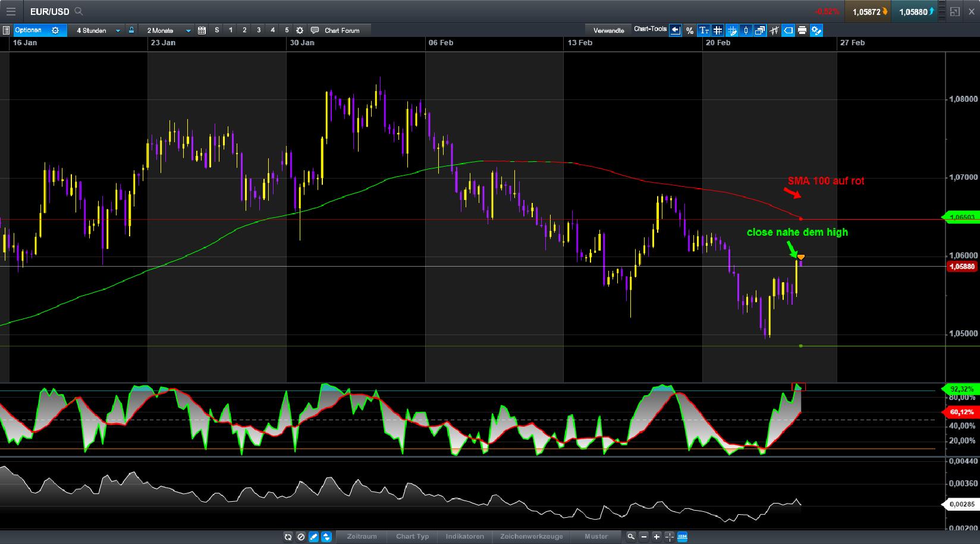980x544 pixels.
Task: Switch to the Indikatoren tab
Action: 465,536
